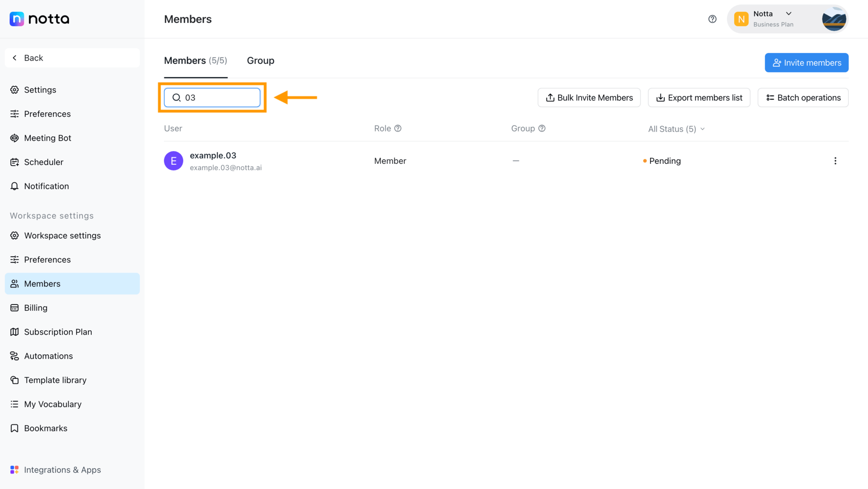Screen dimensions: 868x489
Task: Click the Template library icon
Action: [x=15, y=380]
